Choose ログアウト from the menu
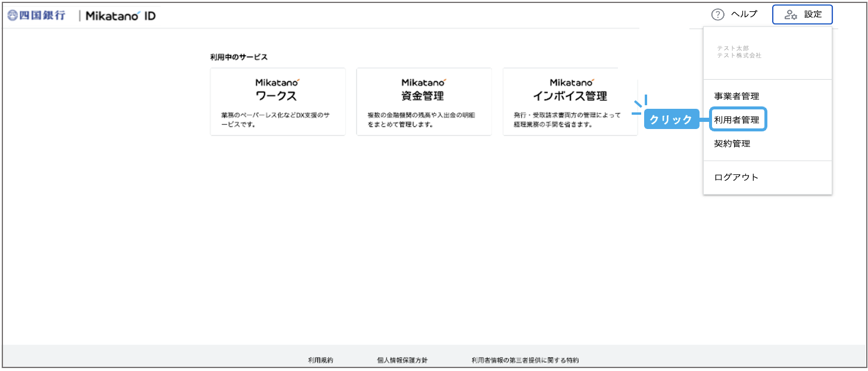The image size is (868, 371). pos(736,177)
